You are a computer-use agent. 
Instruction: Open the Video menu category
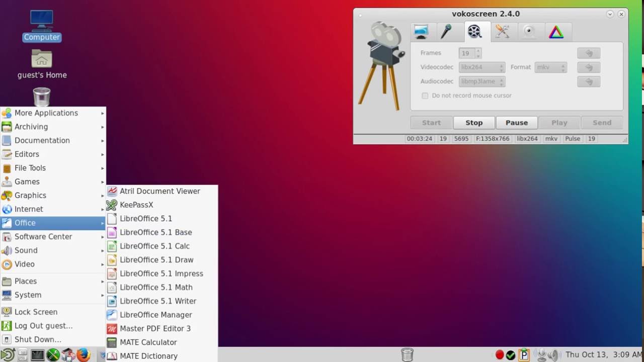[x=53, y=264]
